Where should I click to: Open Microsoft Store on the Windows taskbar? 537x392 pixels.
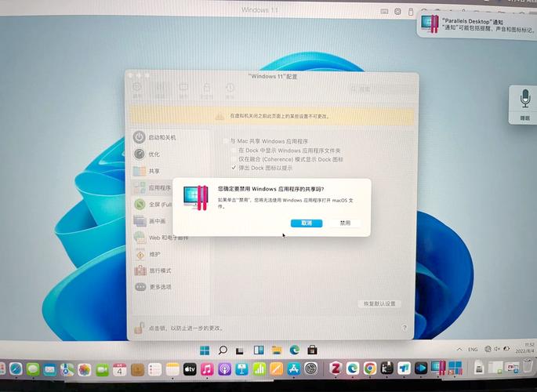click(x=312, y=350)
